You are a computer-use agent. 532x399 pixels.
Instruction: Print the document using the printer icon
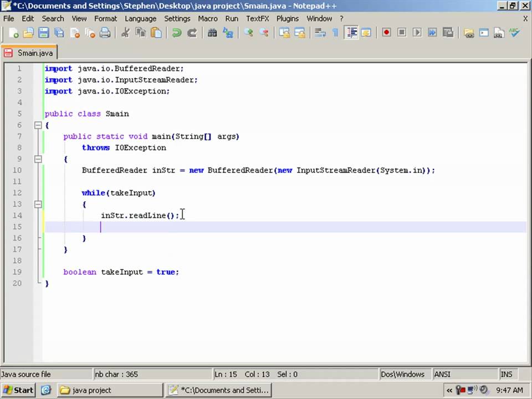[x=105, y=33]
